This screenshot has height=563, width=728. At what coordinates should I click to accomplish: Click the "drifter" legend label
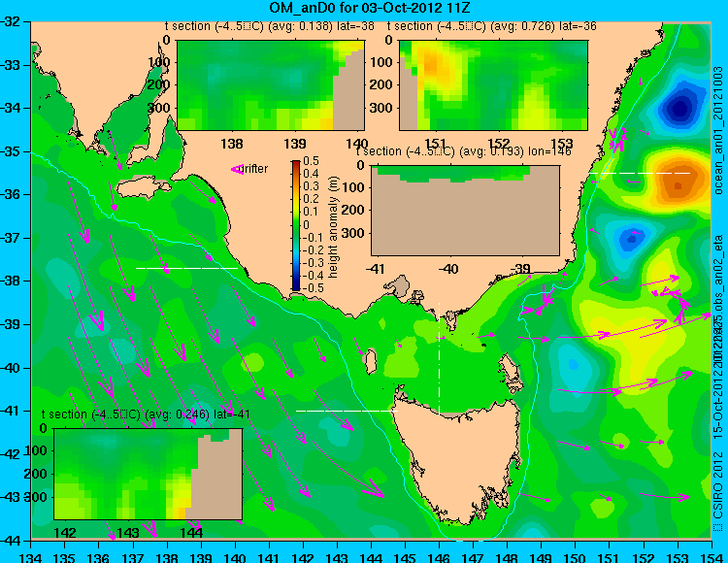click(x=255, y=169)
